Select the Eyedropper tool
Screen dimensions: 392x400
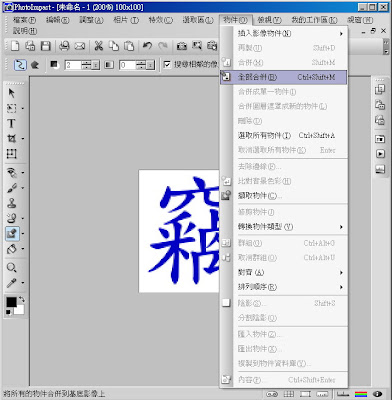point(12,283)
